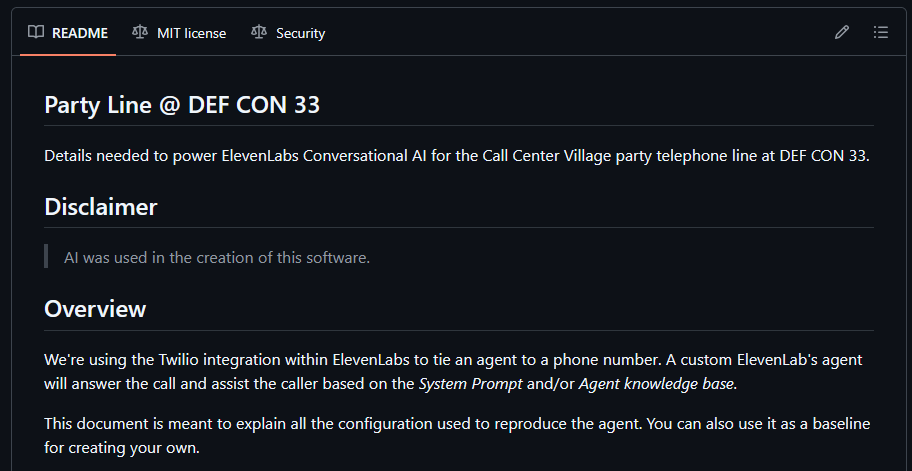Click the italic System Prompt text
Screen dimensions: 912x471
471,384
